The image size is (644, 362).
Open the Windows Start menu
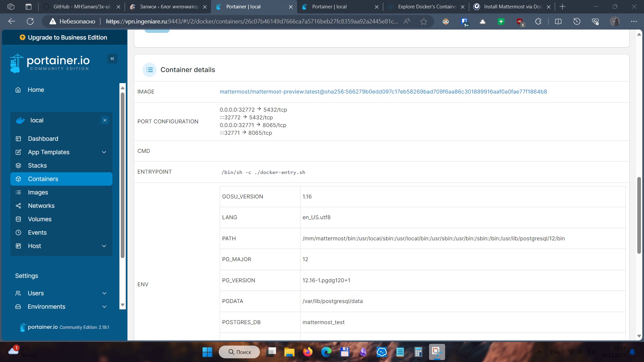click(207, 352)
